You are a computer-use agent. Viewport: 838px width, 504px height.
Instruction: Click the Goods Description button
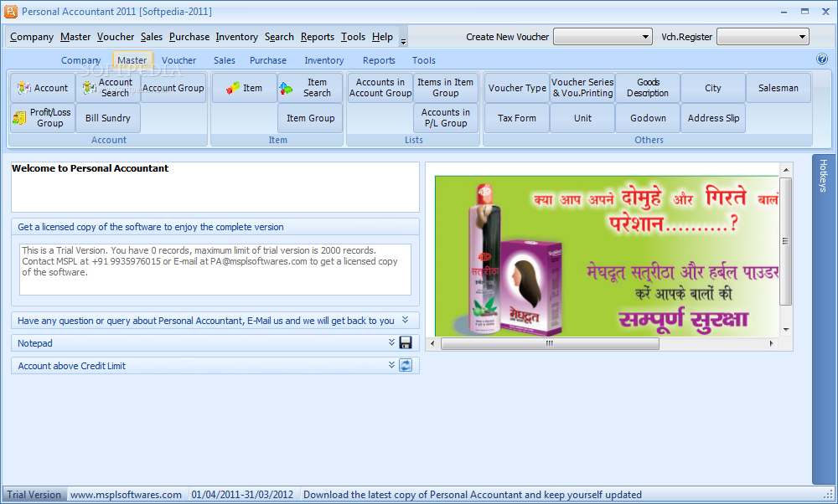tap(648, 88)
